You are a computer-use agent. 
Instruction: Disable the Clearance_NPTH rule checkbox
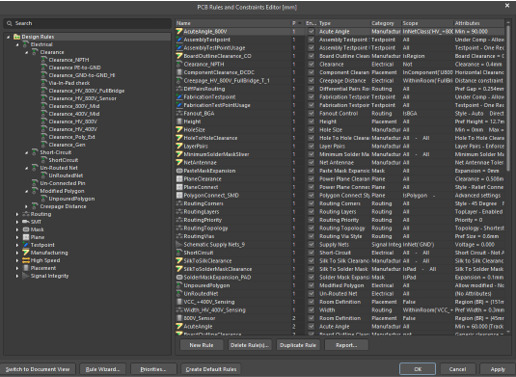tap(311, 64)
